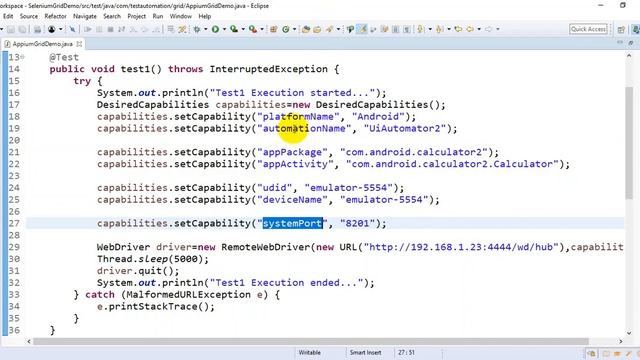Screen dimensions: 640x360
Task: Click the Toggle Mark Occurrences icon
Action: click(x=362, y=29)
